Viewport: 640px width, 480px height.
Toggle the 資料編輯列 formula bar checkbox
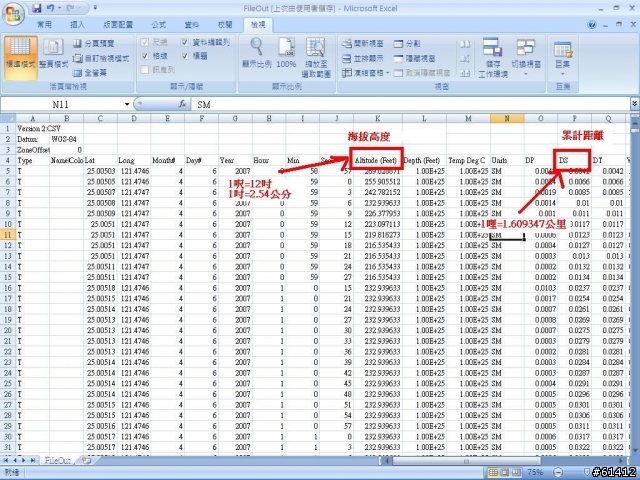pyautogui.click(x=185, y=42)
